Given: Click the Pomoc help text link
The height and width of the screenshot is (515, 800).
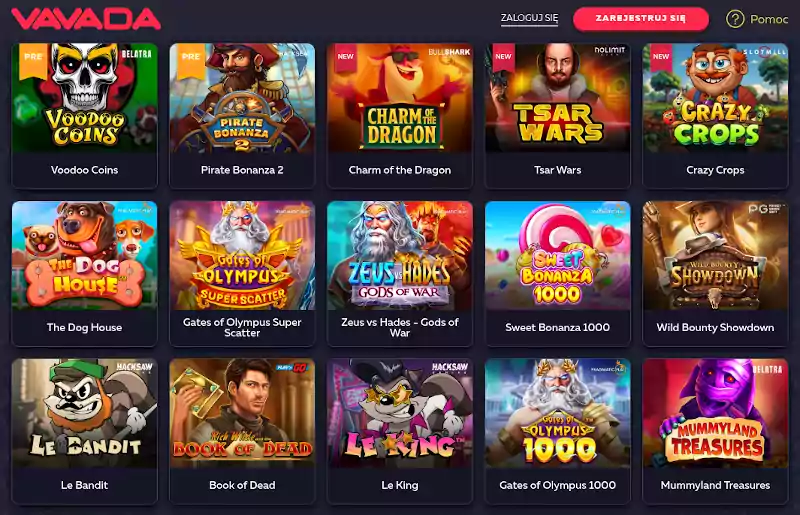Looking at the screenshot, I should 769,19.
